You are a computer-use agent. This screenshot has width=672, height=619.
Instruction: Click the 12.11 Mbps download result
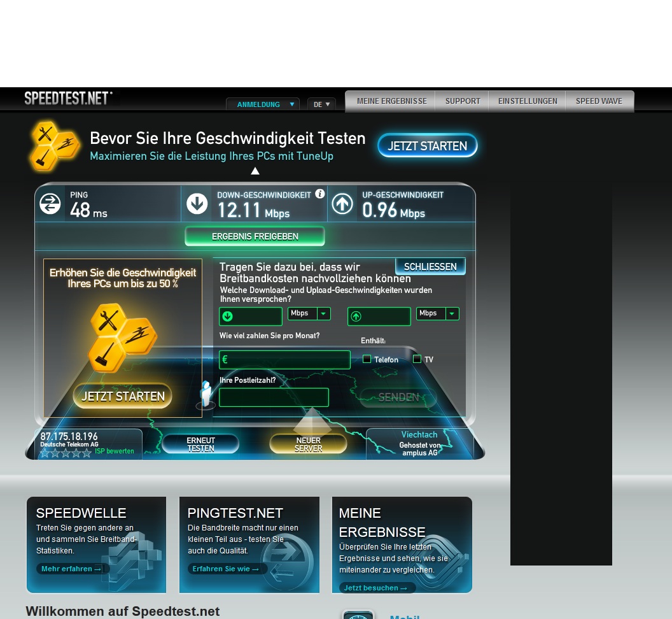[254, 210]
